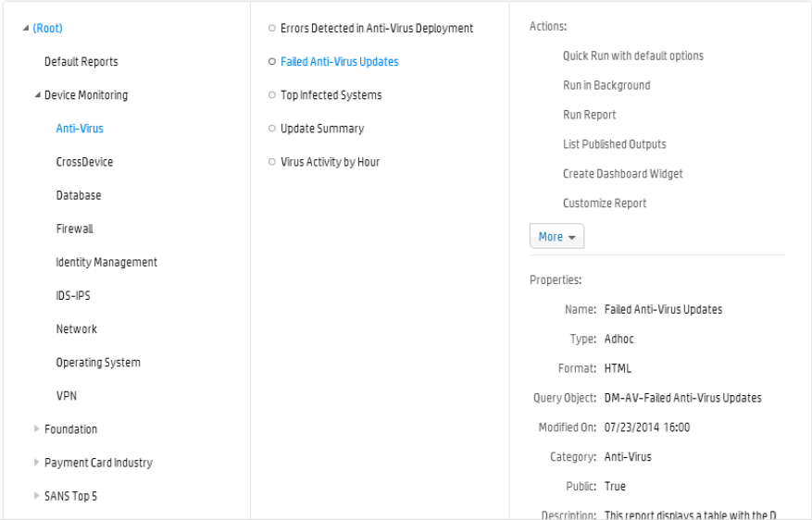Collapse the Device Monitoring folder
The height and width of the screenshot is (520, 812).
[37, 95]
